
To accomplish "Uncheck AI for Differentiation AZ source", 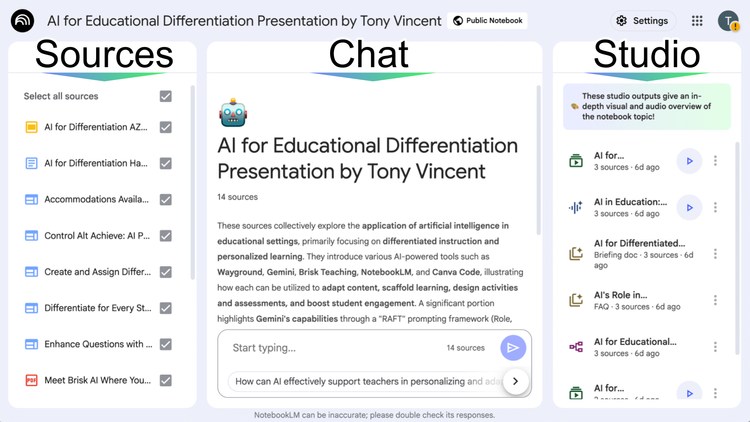I will coord(165,127).
